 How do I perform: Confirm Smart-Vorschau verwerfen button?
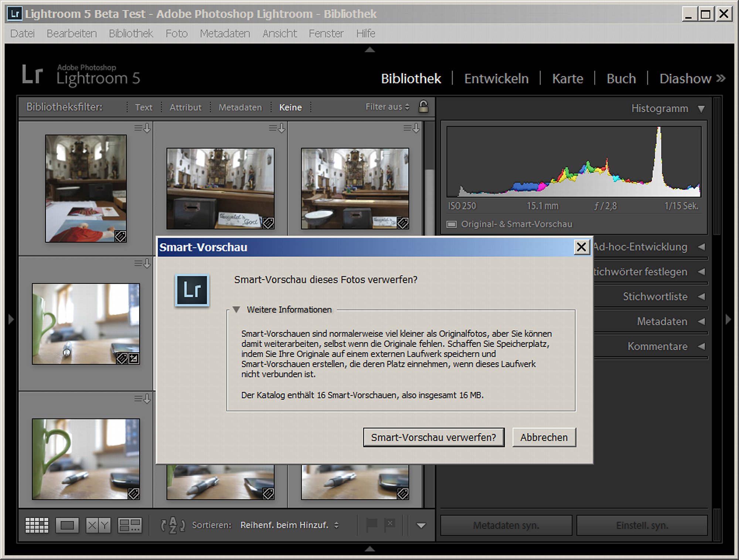pyautogui.click(x=433, y=437)
